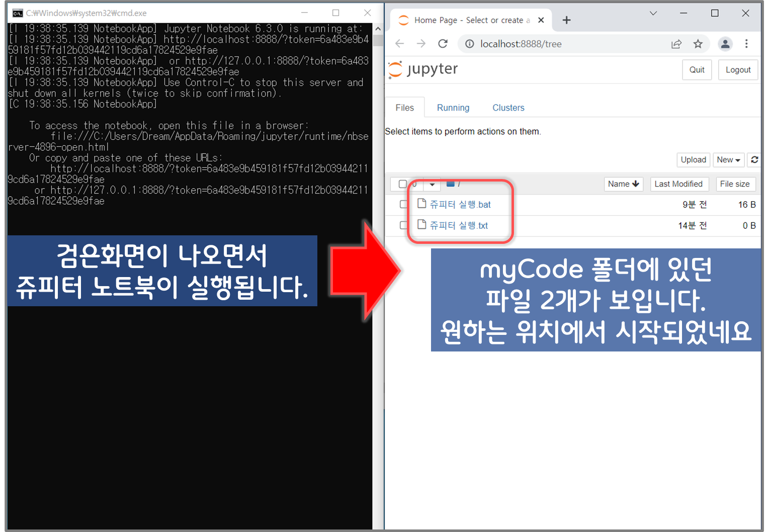Click the '0 B' file size

[749, 226]
